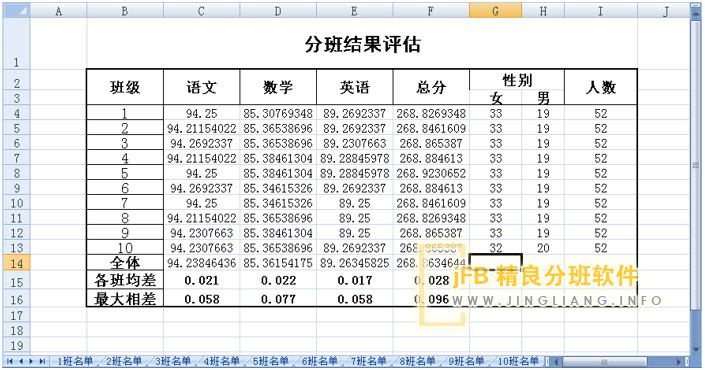Jump to last sheet tab arrow
705x370 pixels.
[x=42, y=361]
